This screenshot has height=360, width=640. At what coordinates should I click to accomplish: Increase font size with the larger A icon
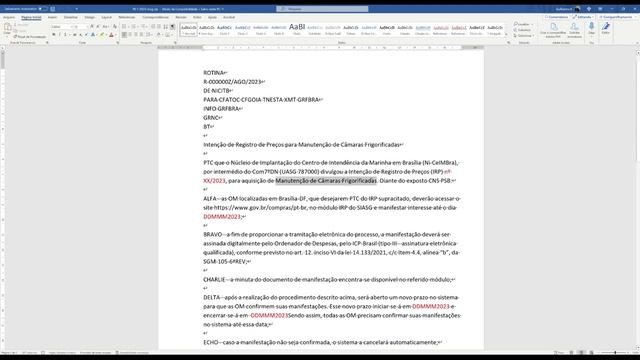click(92, 27)
